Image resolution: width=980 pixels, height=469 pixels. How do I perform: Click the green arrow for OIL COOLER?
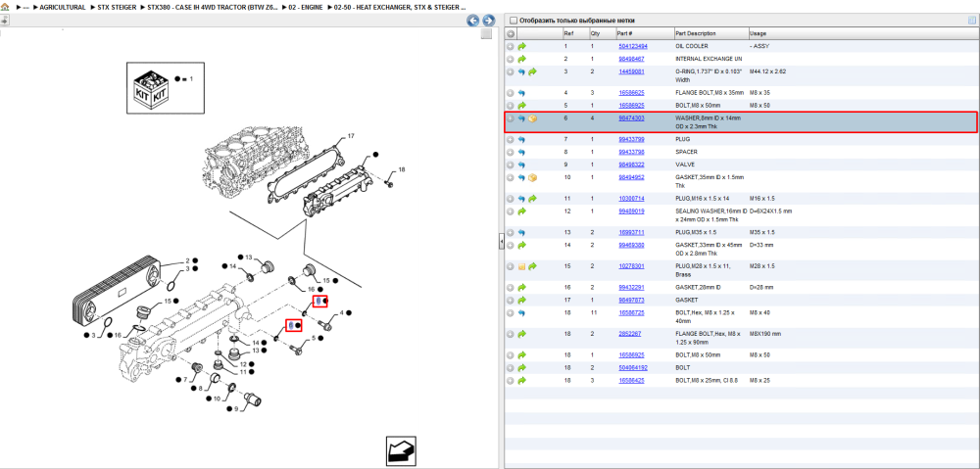[522, 46]
